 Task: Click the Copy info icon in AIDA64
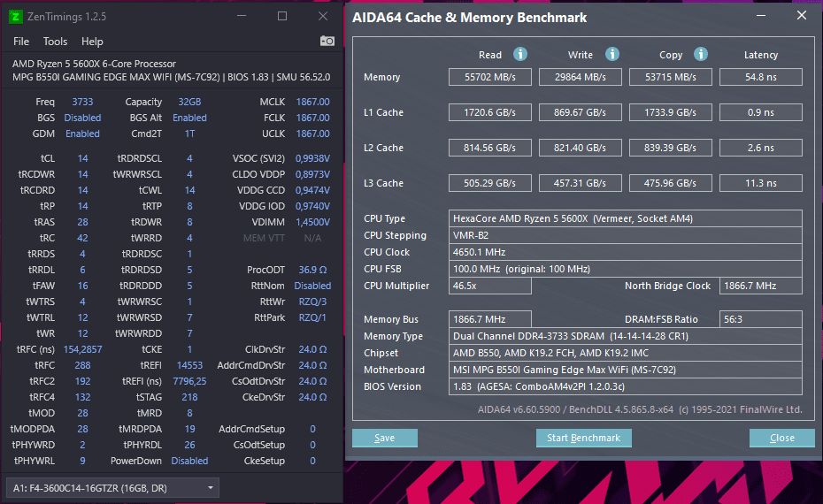701,54
